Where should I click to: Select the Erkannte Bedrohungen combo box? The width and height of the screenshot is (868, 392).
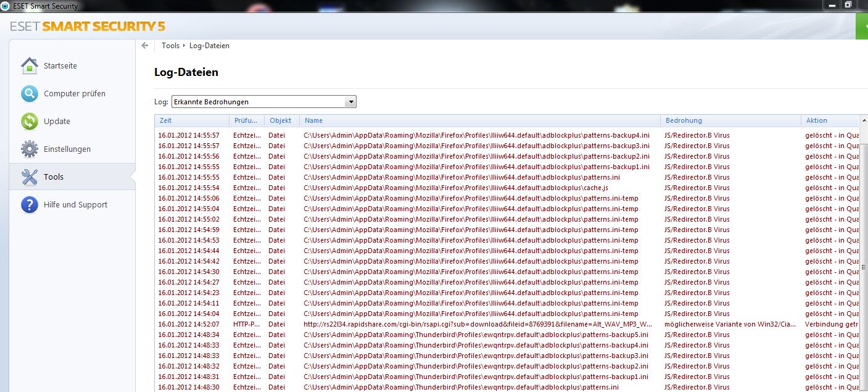point(258,102)
